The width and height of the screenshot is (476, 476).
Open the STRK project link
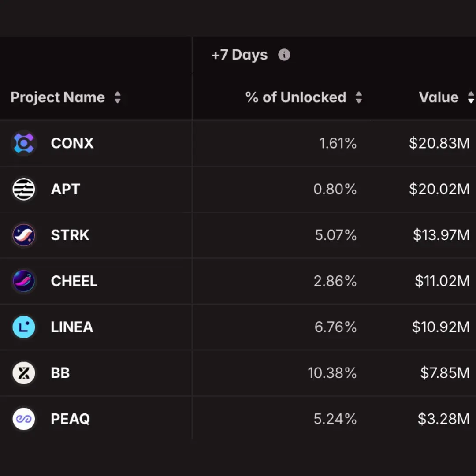[70, 235]
